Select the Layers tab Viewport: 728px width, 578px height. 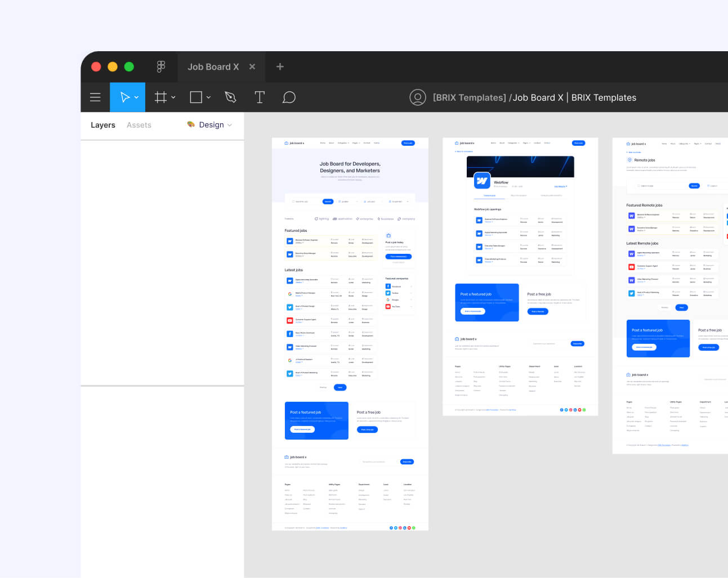[103, 124]
